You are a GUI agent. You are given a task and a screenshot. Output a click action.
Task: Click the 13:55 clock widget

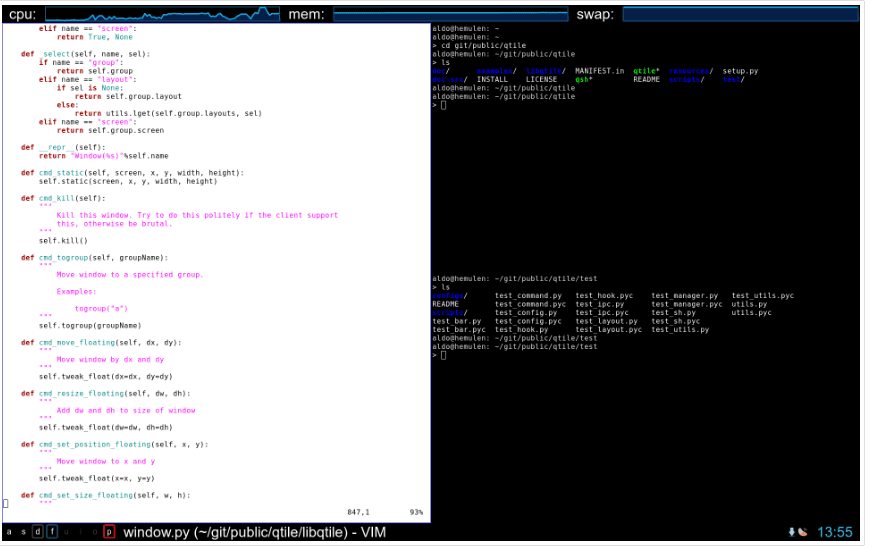834,532
